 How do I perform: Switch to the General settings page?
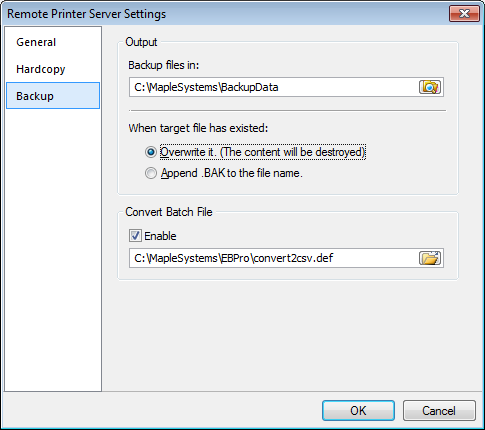[x=36, y=42]
